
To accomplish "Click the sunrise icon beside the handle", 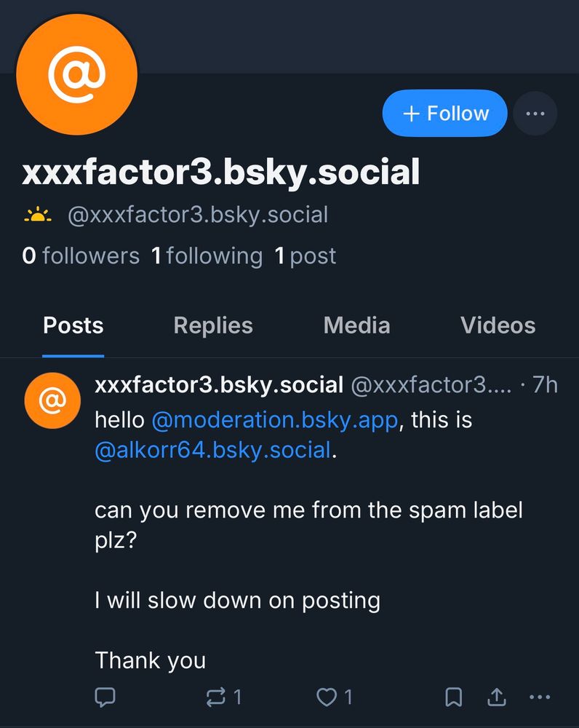I will coord(37,215).
